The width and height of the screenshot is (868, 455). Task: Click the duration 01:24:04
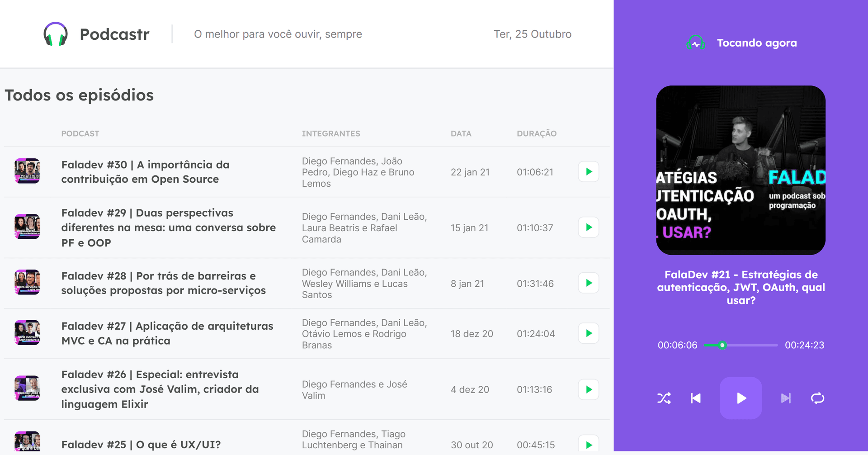[536, 334]
